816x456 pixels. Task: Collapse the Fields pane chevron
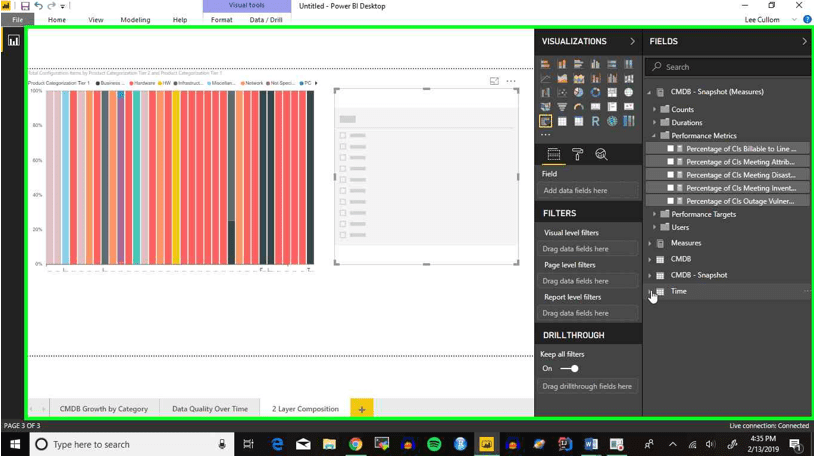804,41
